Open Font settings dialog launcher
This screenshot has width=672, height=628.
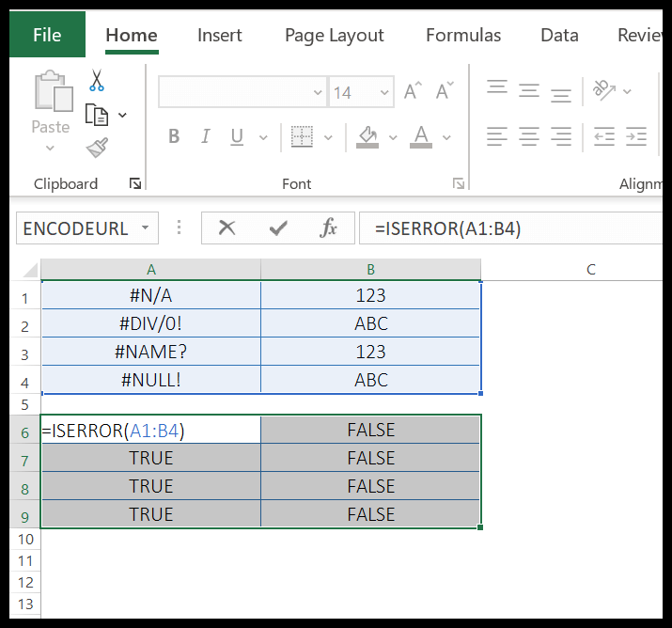[x=458, y=183]
